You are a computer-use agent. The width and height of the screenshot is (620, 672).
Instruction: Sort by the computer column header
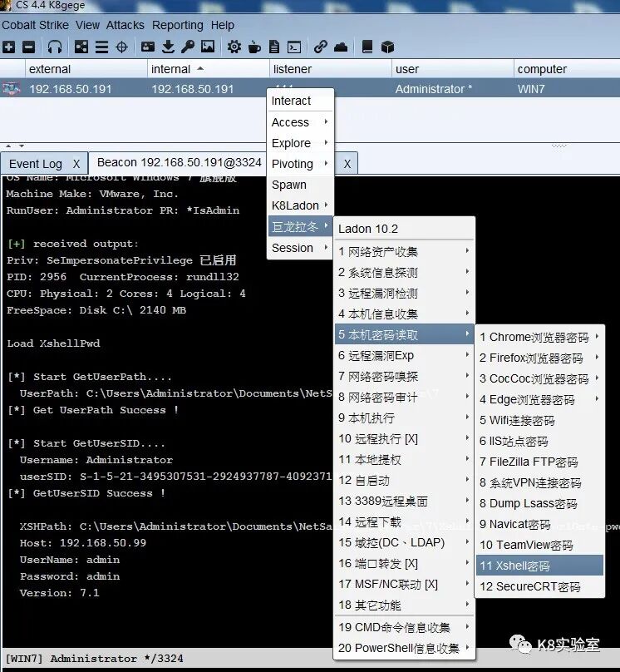[567, 69]
